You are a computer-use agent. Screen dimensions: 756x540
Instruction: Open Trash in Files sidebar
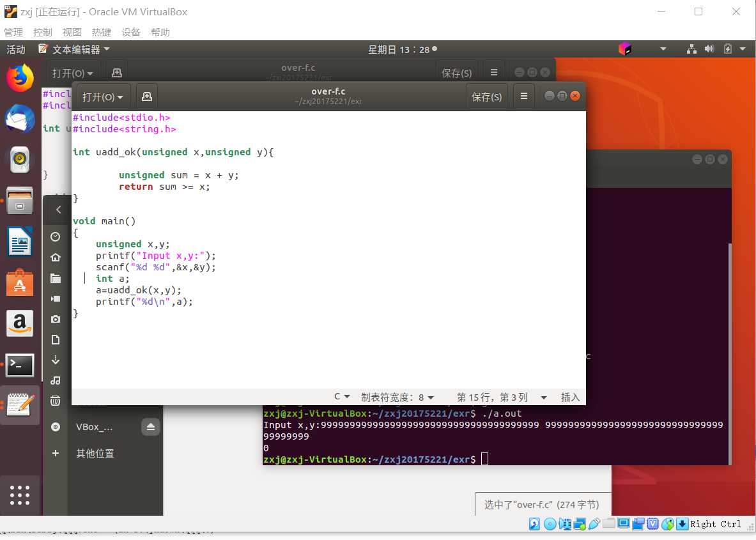(x=56, y=401)
